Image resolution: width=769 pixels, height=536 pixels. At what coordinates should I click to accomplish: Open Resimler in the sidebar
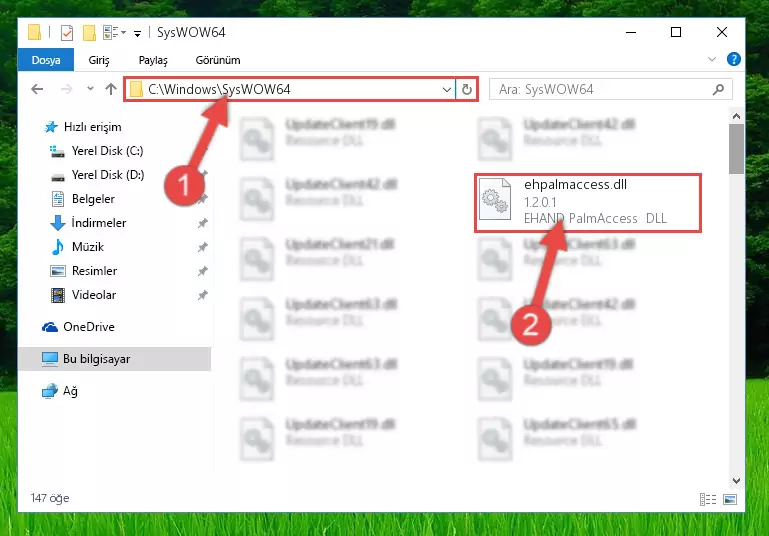click(94, 271)
